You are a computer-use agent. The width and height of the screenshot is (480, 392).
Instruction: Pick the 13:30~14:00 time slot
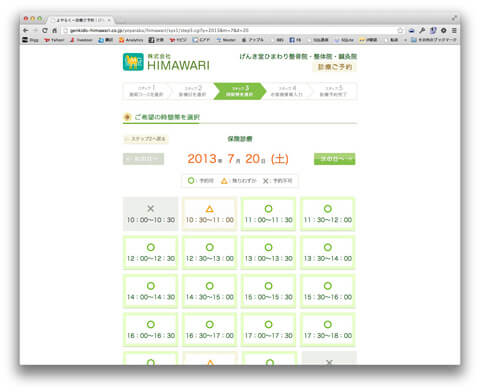click(328, 253)
